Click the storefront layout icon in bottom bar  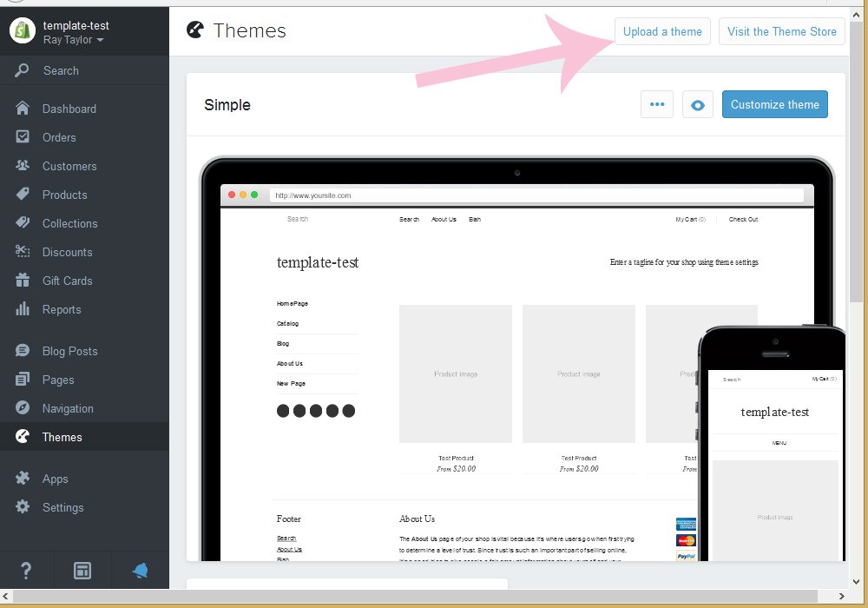pos(82,571)
